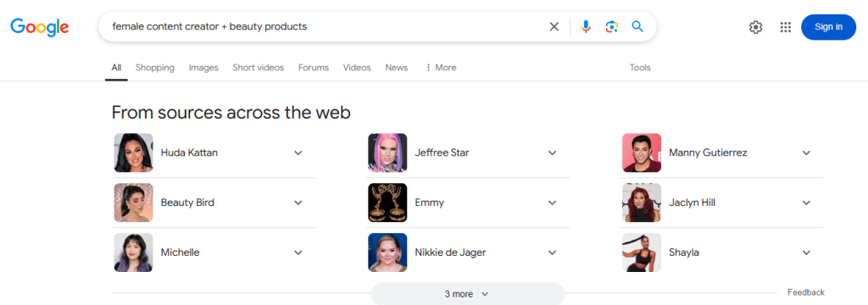Expand the Shayla entry chevron
868x305 pixels.
pos(806,252)
